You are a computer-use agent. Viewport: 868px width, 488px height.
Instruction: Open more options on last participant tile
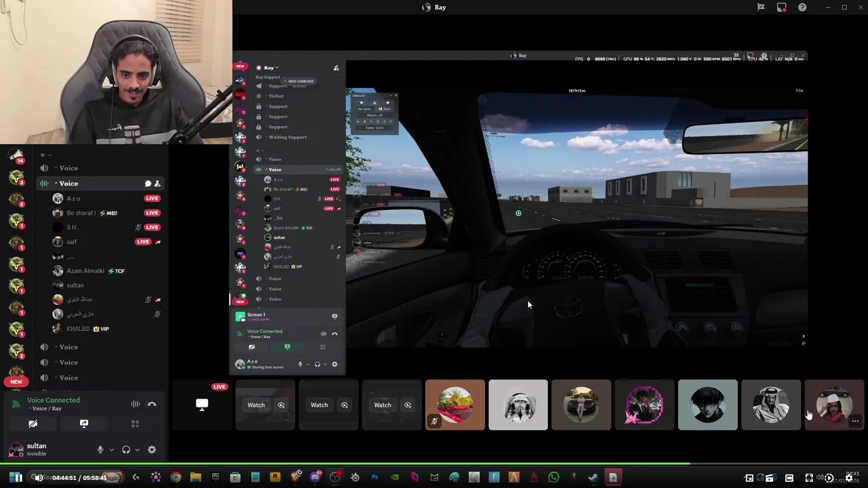click(855, 422)
